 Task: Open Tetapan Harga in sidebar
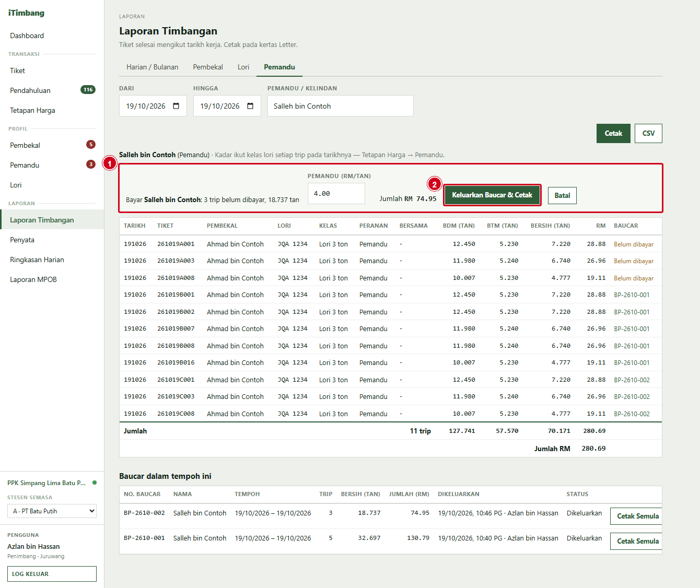click(x=32, y=110)
